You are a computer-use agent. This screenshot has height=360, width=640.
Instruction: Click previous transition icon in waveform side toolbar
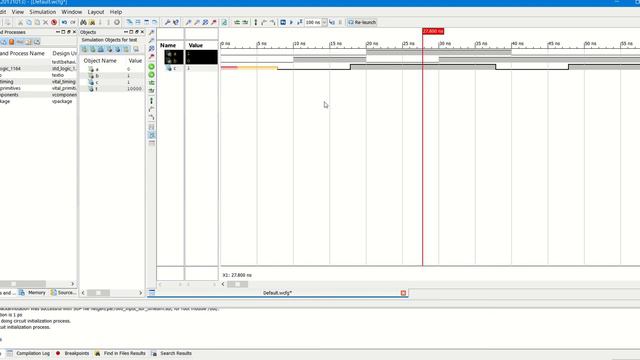pos(151,109)
